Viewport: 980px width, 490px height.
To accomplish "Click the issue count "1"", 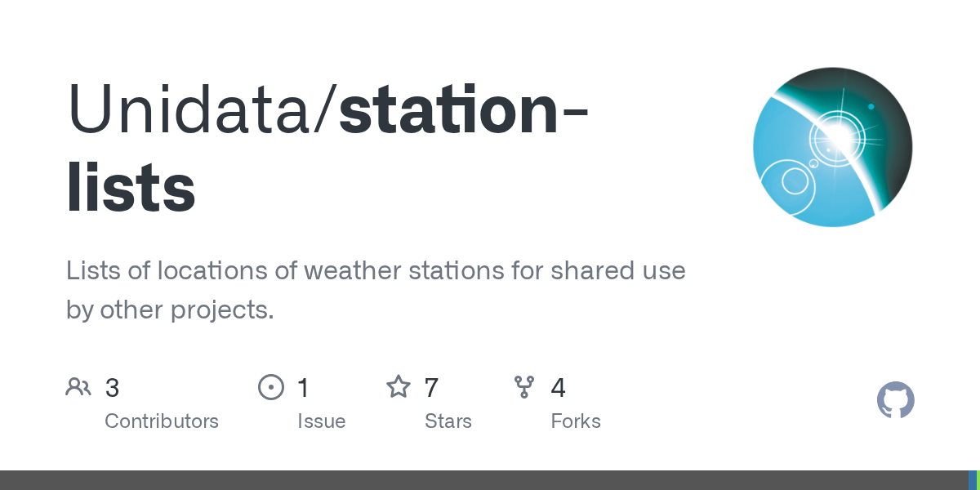I will [303, 388].
